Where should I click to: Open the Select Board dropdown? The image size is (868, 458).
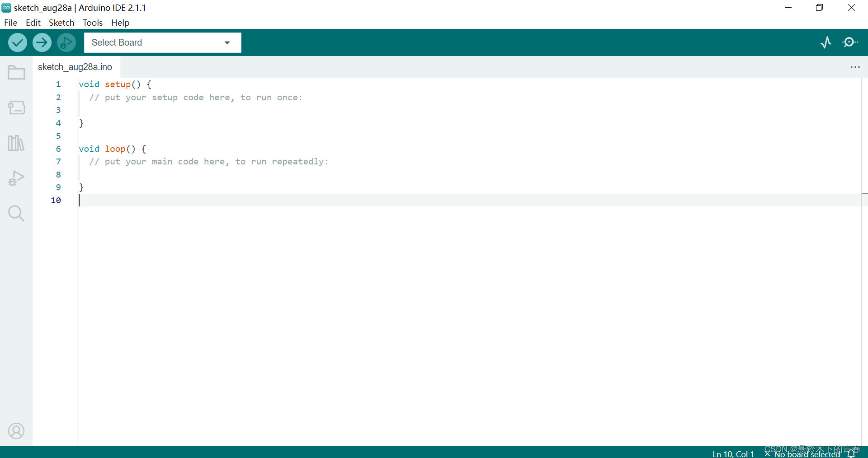[163, 42]
